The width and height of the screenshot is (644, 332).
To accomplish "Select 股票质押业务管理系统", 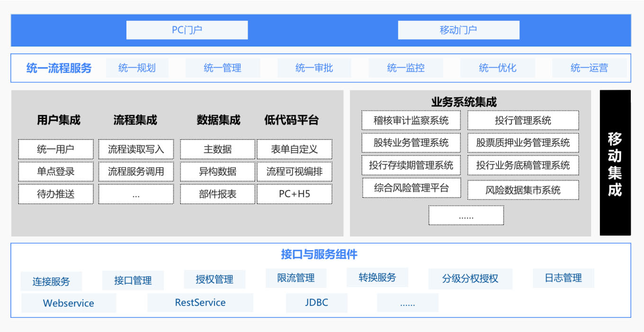I will (x=523, y=143).
